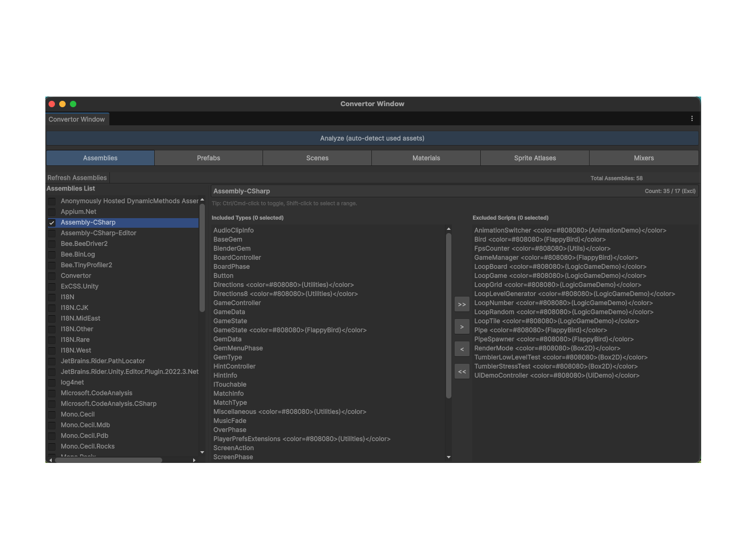Image resolution: width=747 pixels, height=560 pixels.
Task: Click Analyze (auto-detect used assets) button
Action: click(372, 138)
